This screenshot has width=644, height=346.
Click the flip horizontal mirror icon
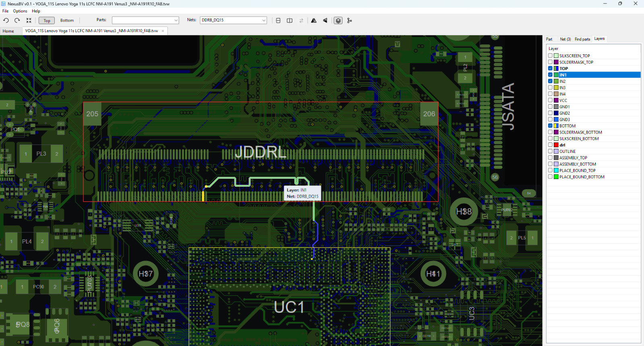click(314, 21)
